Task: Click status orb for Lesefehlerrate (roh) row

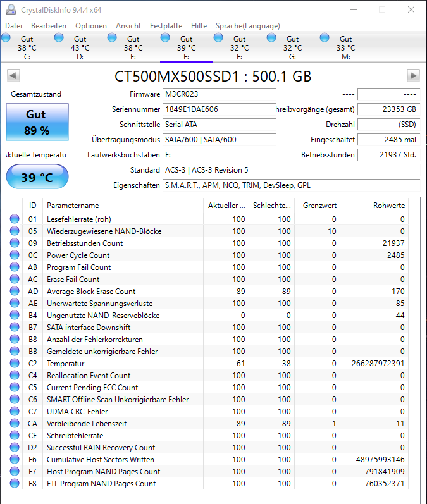Action: coord(15,219)
